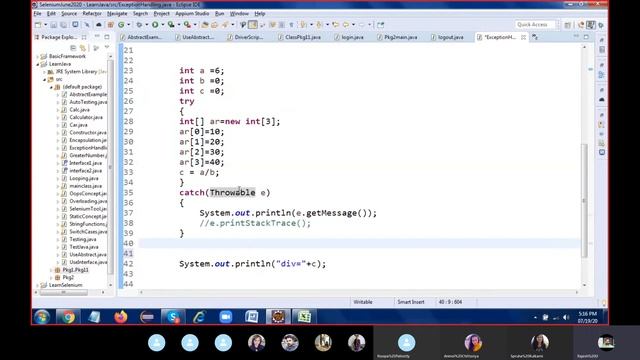Image resolution: width=640 pixels, height=360 pixels.
Task: Click the Writable status bar entry
Action: click(x=363, y=302)
